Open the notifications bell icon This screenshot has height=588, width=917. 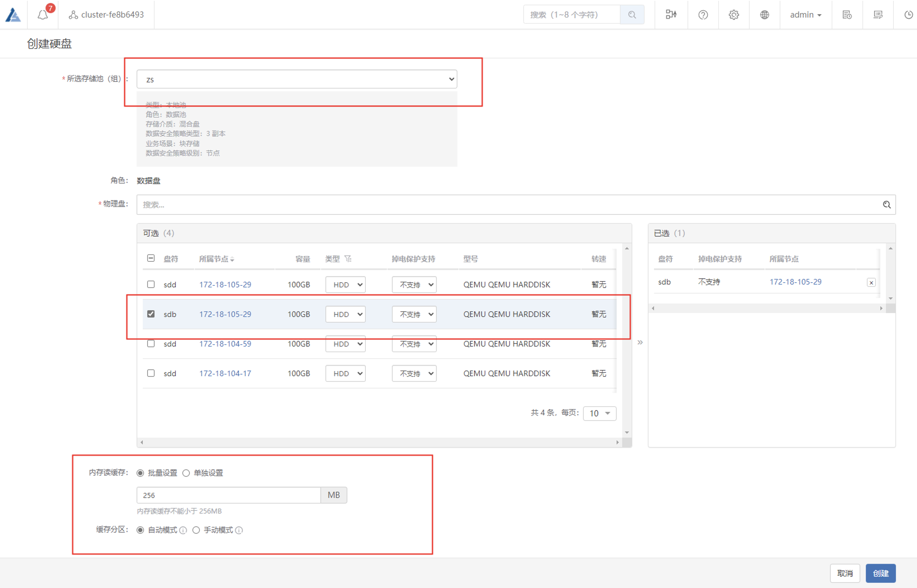tap(43, 15)
